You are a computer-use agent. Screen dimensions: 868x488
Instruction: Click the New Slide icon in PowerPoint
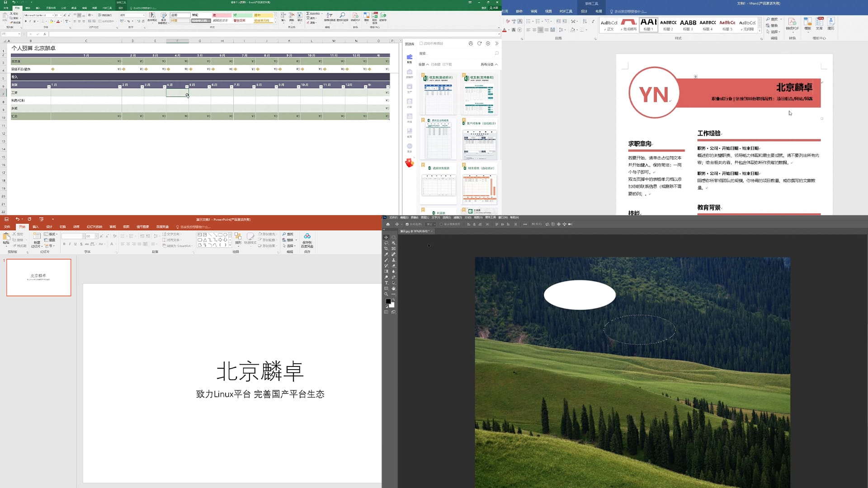37,236
